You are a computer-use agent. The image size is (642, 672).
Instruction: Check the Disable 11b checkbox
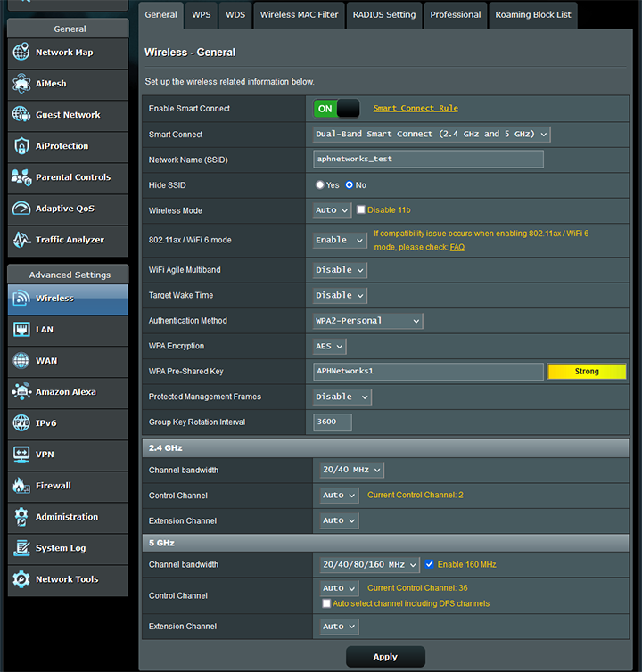tap(361, 210)
